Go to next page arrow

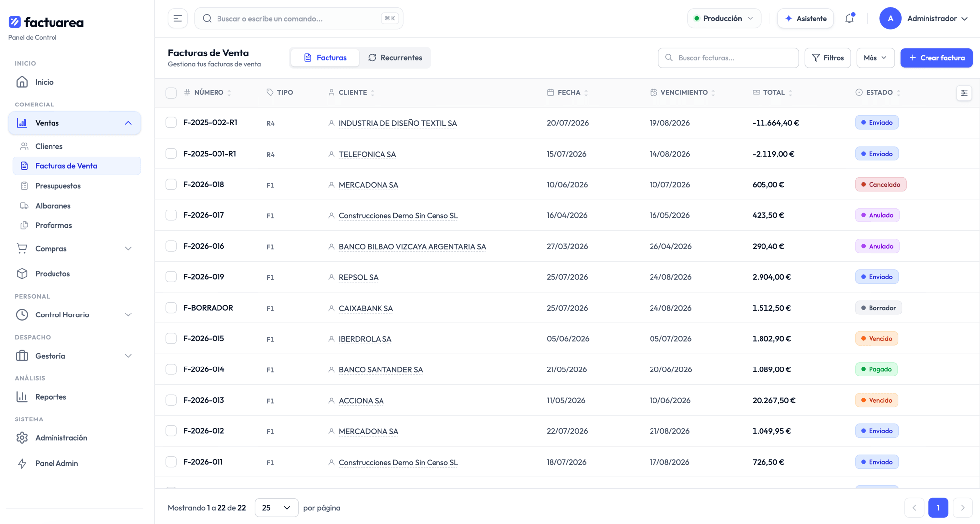pyautogui.click(x=963, y=508)
